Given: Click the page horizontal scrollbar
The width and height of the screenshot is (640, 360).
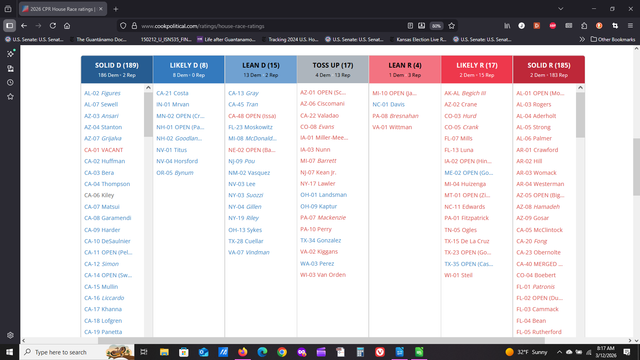Looking at the screenshot, I should point(321,340).
